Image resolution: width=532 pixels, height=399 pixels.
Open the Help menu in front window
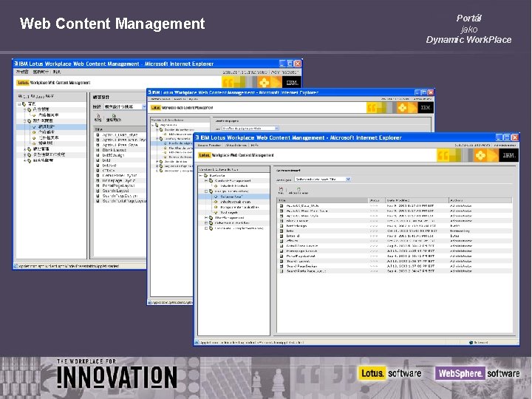pos(254,146)
